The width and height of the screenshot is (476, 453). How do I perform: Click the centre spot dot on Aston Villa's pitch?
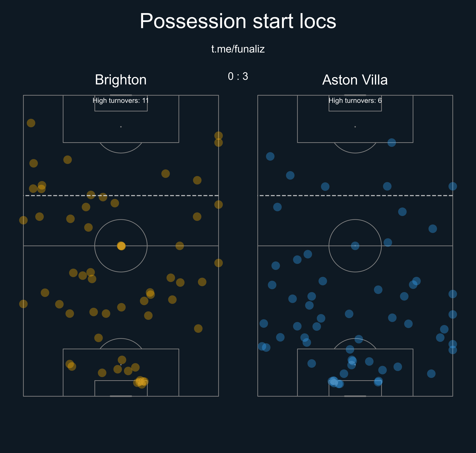tap(355, 246)
